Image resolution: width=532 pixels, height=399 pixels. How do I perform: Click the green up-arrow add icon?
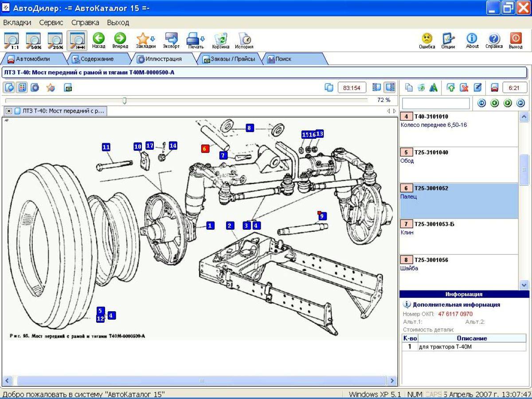coord(451,87)
